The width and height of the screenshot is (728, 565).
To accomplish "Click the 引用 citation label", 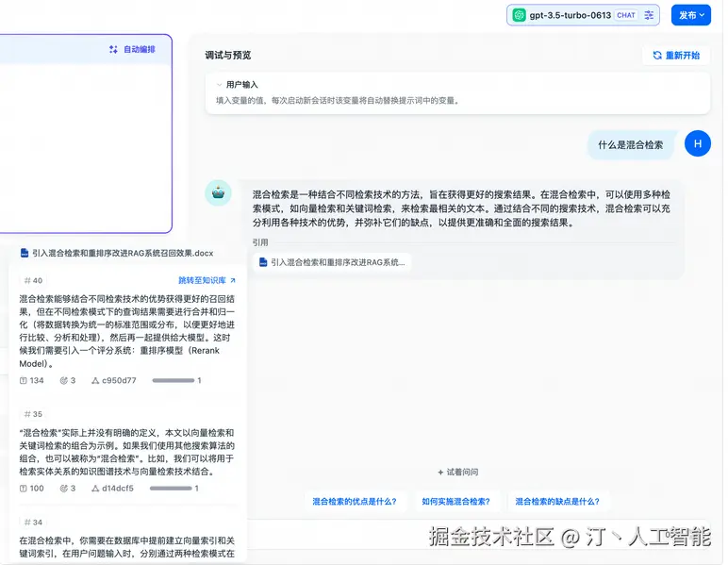I will pyautogui.click(x=260, y=242).
